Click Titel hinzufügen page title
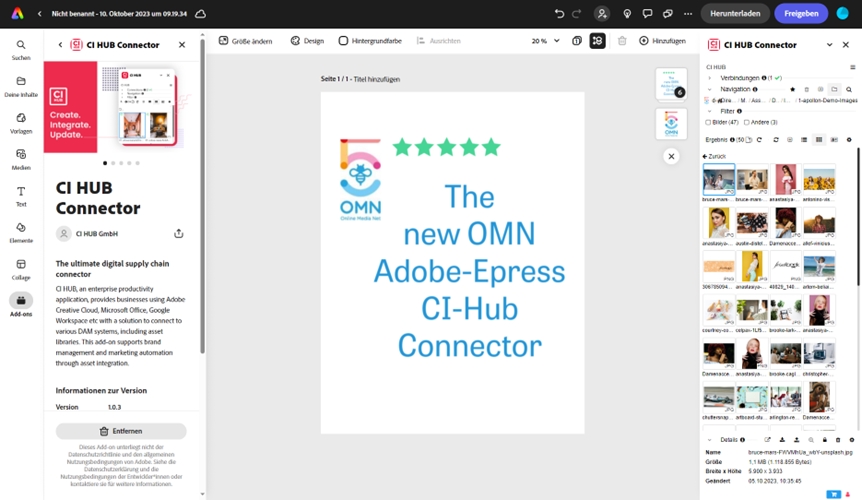Screen dimensions: 862x500 [x=377, y=79]
